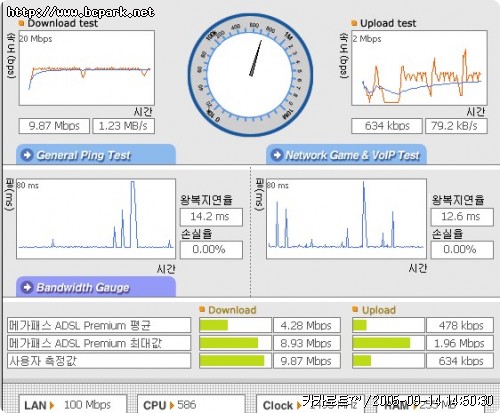The height and width of the screenshot is (413, 500).
Task: Open the General Ping Test tab
Action: (96, 154)
